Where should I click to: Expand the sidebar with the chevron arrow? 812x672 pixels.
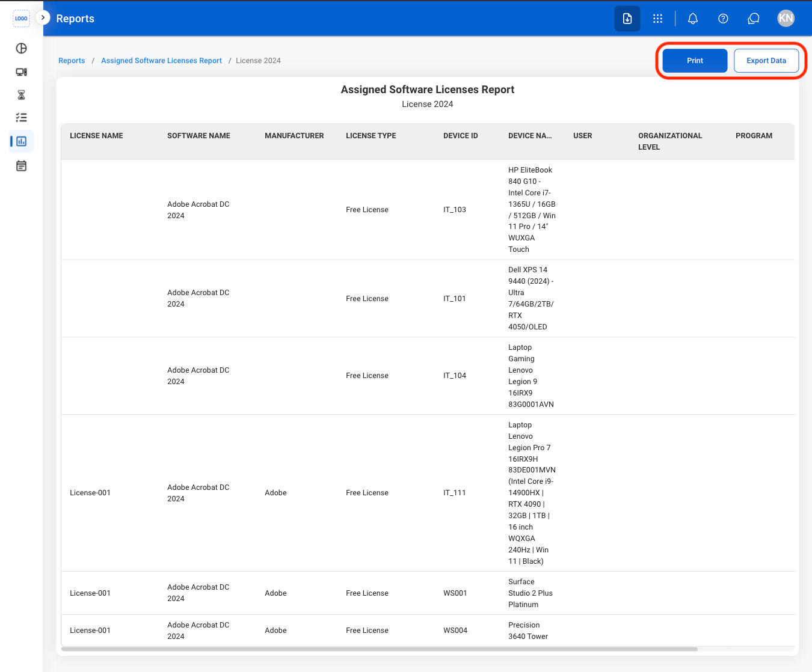pyautogui.click(x=43, y=17)
